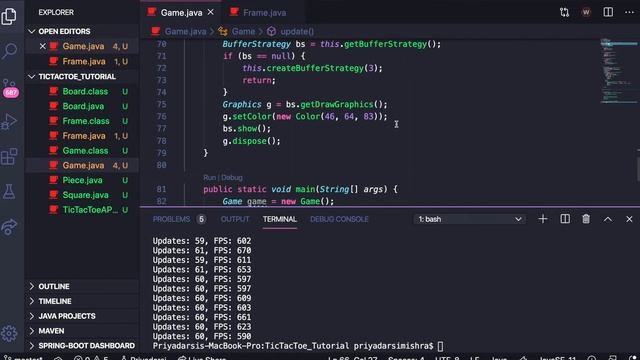Expand the Maven section
This screenshot has height=360, width=640.
[82, 331]
